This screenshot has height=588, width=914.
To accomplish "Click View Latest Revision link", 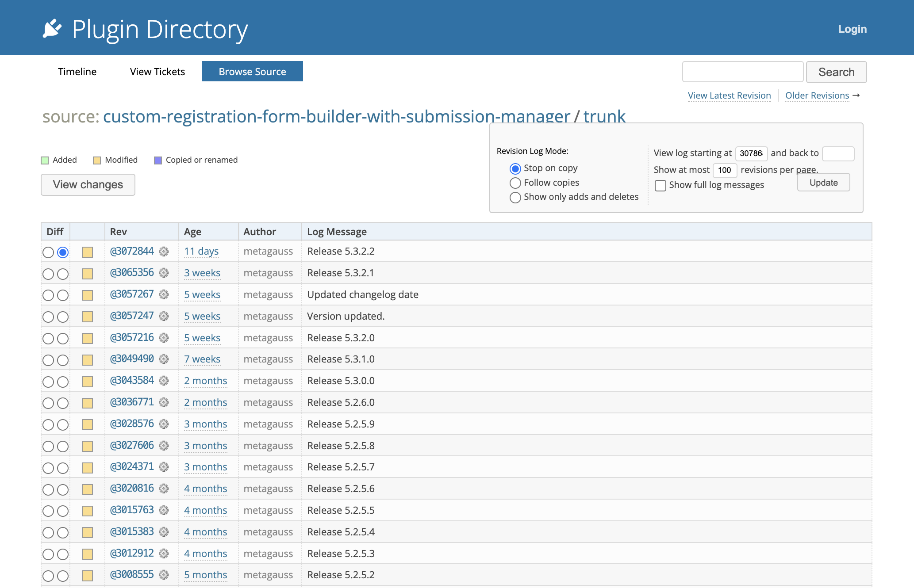I will (730, 95).
